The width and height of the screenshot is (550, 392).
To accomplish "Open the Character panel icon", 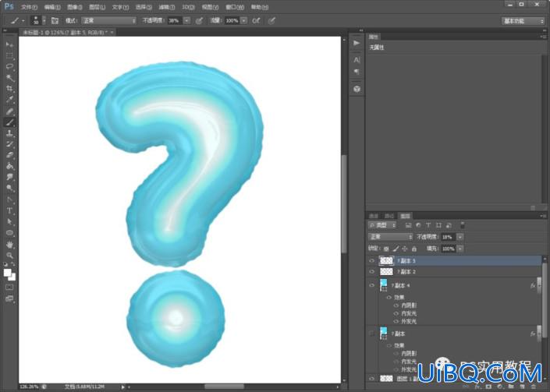I will pos(357,60).
